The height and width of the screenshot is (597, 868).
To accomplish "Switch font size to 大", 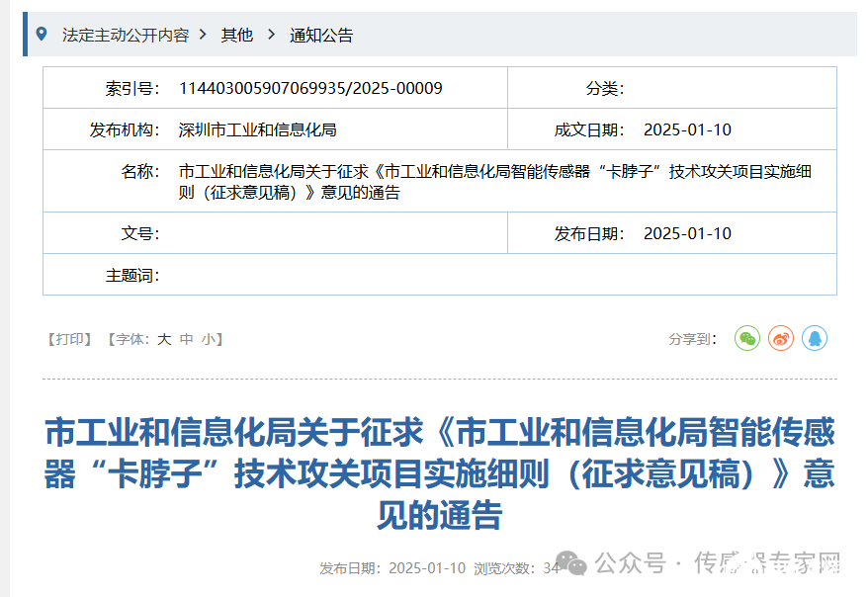I will [x=164, y=338].
